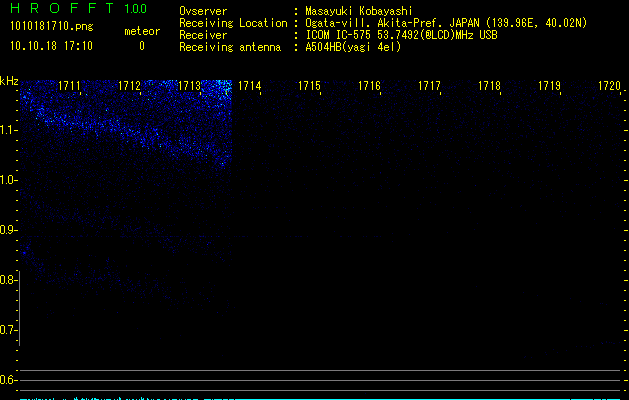Viewport: 629px width, 400px height.
Task: Click the ICOM IC-575 receiver text
Action: point(401,35)
